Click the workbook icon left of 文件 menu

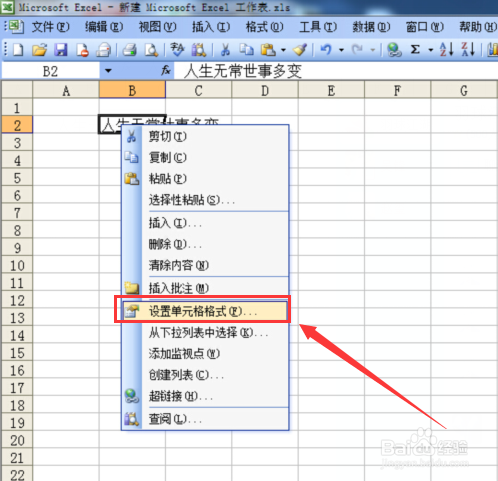(16, 27)
